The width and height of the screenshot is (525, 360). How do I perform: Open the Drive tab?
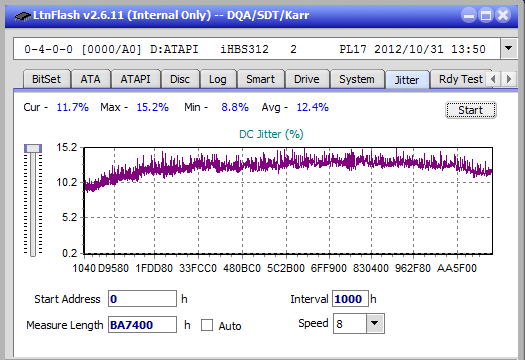click(x=307, y=79)
